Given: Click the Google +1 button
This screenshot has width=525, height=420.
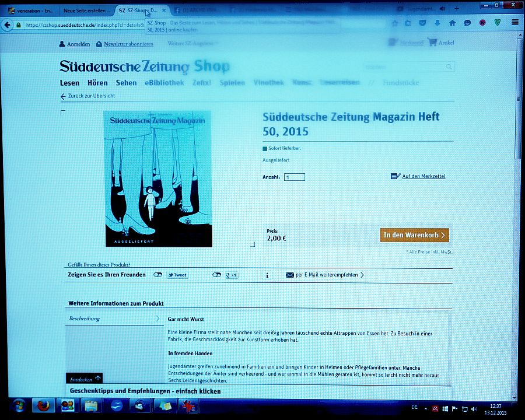Looking at the screenshot, I should click(232, 275).
